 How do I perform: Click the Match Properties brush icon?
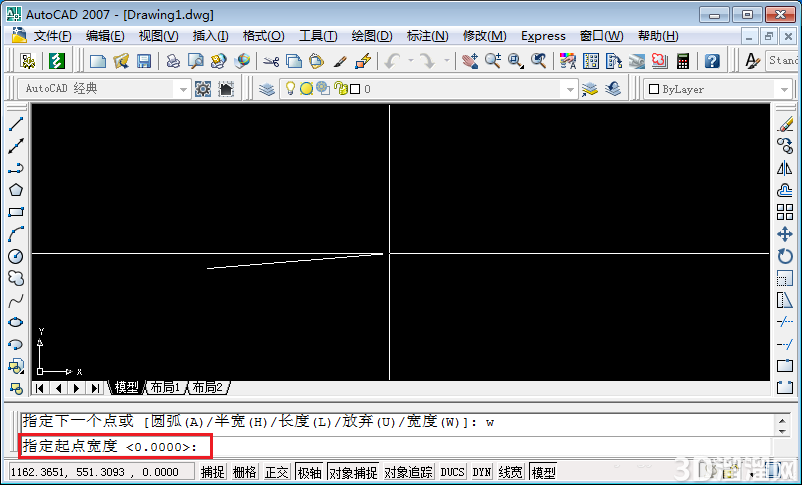340,61
